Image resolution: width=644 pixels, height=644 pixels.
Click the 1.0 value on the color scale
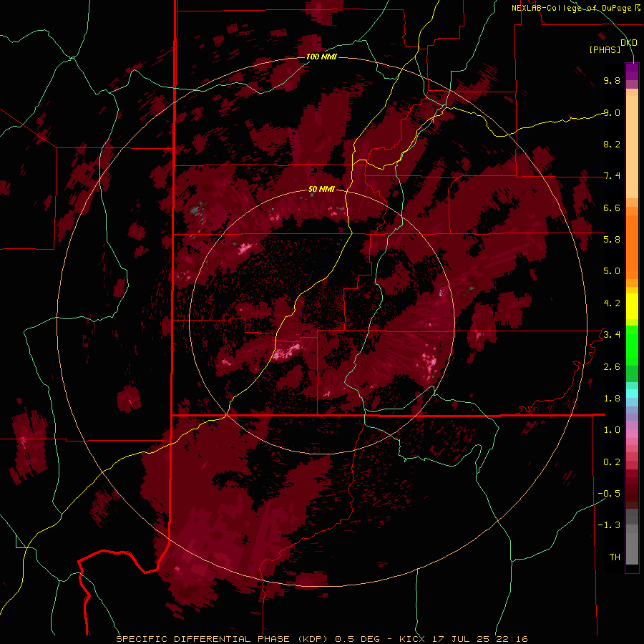(612, 430)
